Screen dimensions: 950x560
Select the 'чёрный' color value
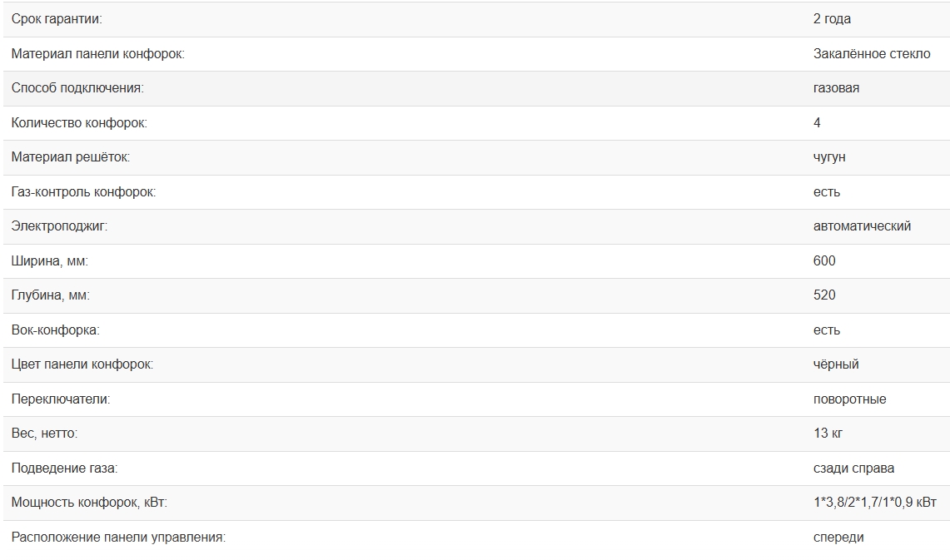point(836,364)
